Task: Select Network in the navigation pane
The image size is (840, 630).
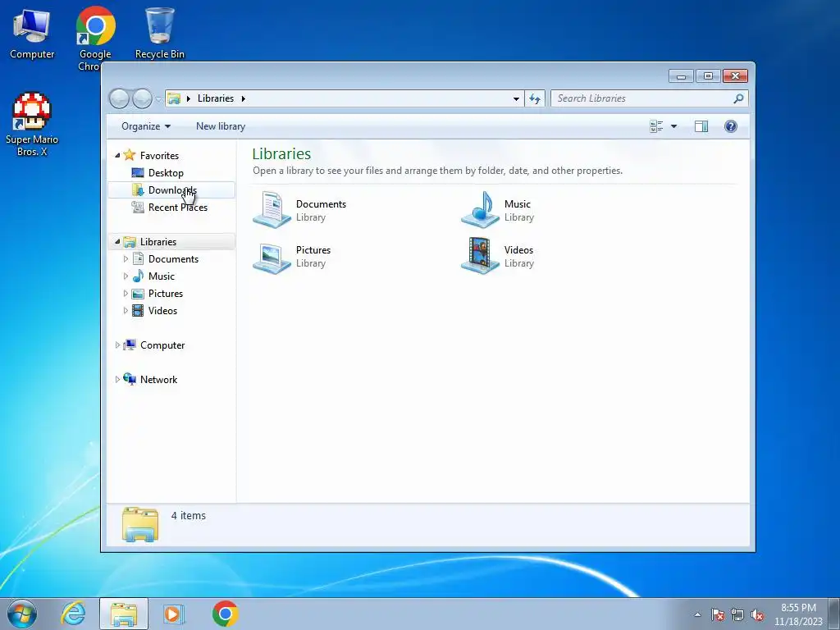Action: click(158, 379)
